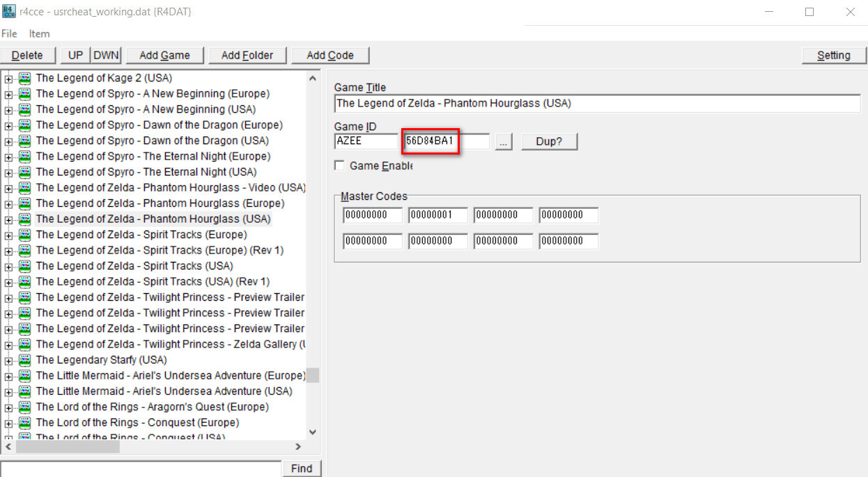
Task: Click game list scroll-right arrow
Action: click(x=298, y=447)
